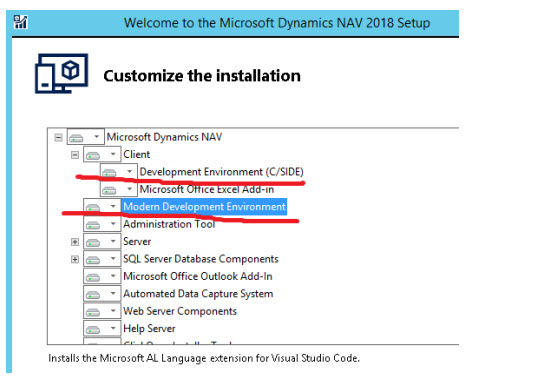This screenshot has width=539, height=381.
Task: Open install option dropdown for Microsoft Office Excel Add-in
Action: point(119,189)
